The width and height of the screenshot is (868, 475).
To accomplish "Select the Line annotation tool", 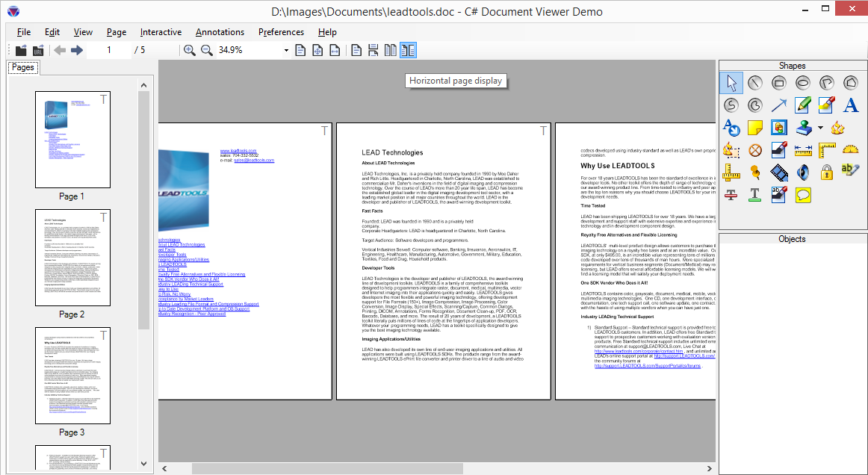I will tap(755, 83).
